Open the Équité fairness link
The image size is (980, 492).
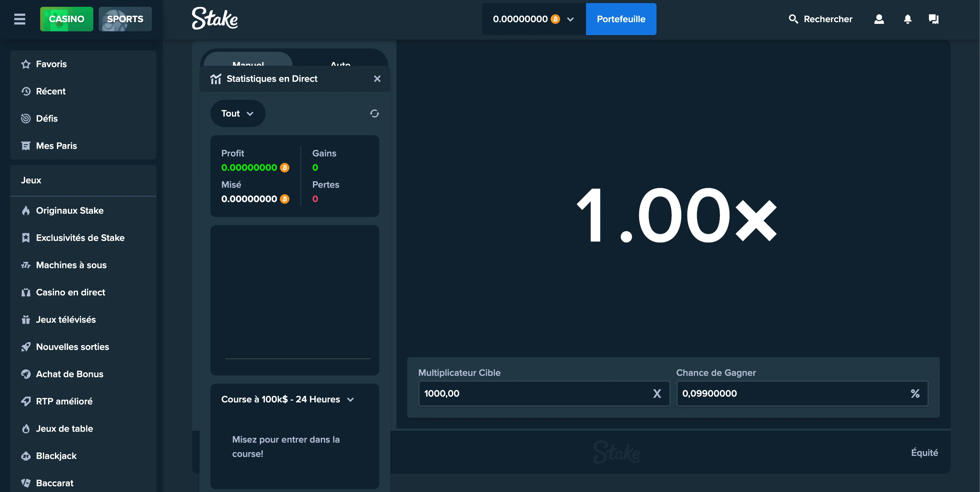(x=924, y=453)
